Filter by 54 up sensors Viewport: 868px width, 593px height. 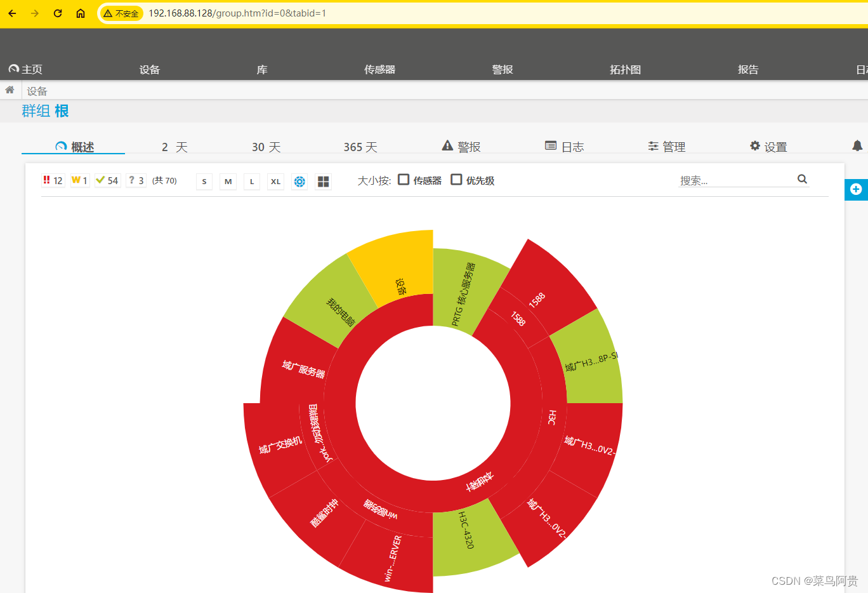click(x=107, y=180)
